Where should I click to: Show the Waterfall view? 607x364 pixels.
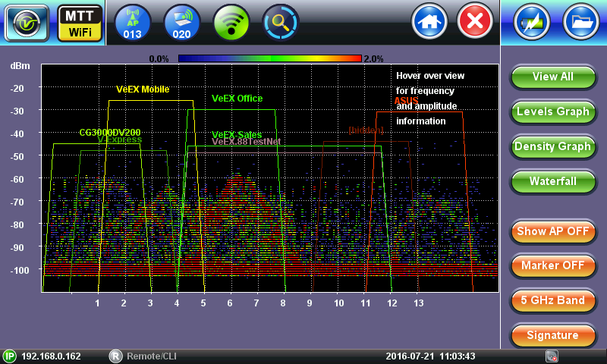(x=552, y=181)
